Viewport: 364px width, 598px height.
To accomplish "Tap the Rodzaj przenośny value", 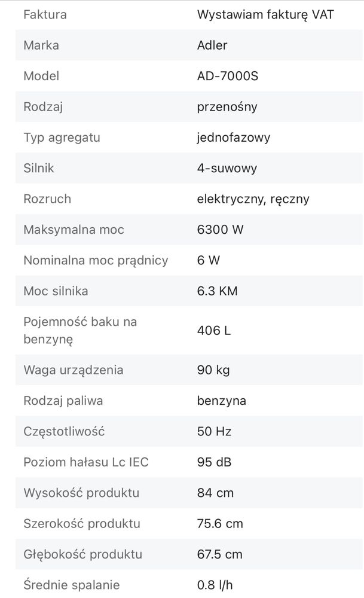I will [x=227, y=107].
